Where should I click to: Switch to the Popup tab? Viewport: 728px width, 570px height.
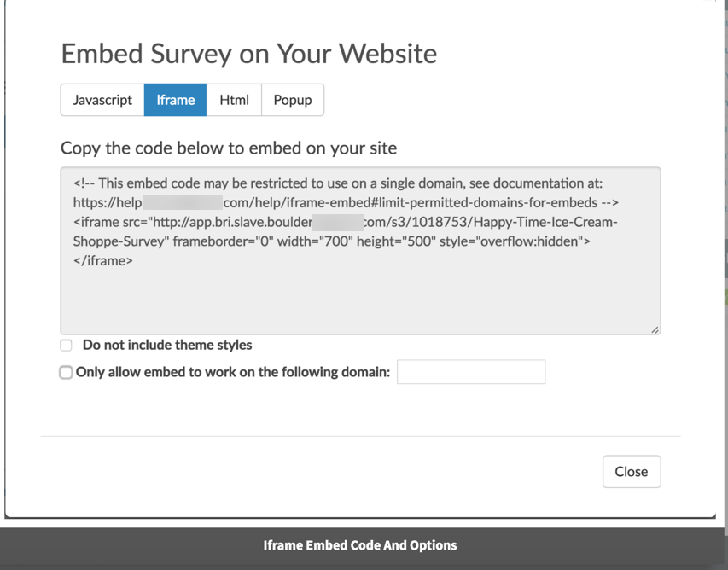tap(292, 100)
